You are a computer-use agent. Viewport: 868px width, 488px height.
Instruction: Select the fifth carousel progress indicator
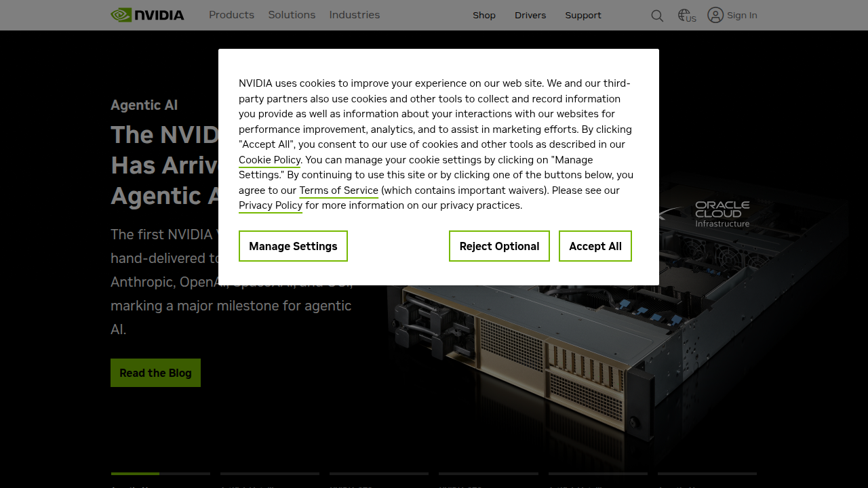pyautogui.click(x=598, y=474)
